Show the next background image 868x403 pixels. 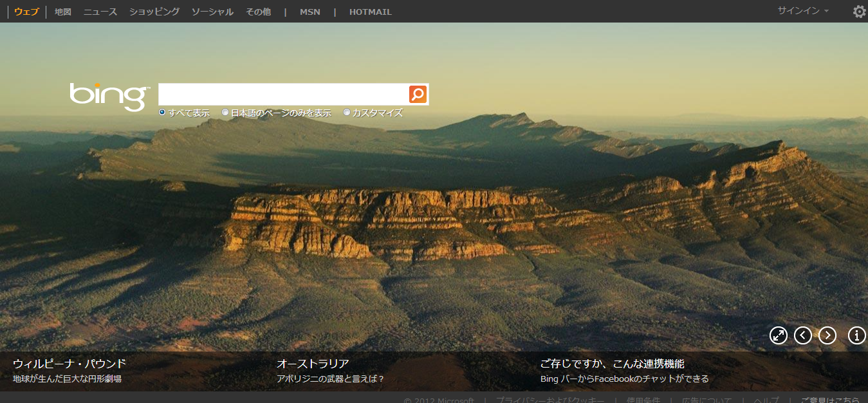coord(827,335)
